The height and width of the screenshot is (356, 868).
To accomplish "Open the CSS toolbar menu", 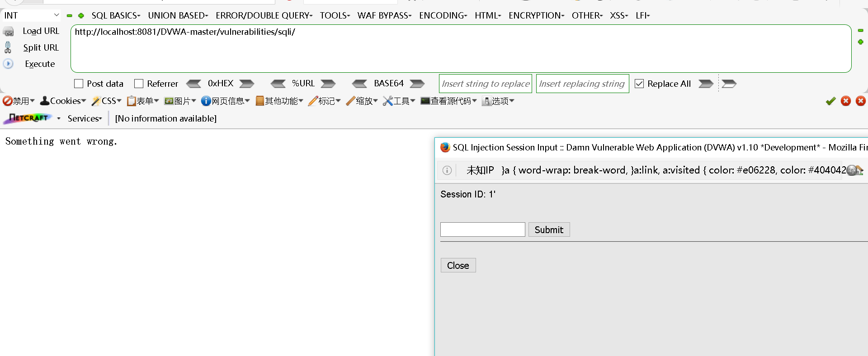I will click(x=106, y=101).
